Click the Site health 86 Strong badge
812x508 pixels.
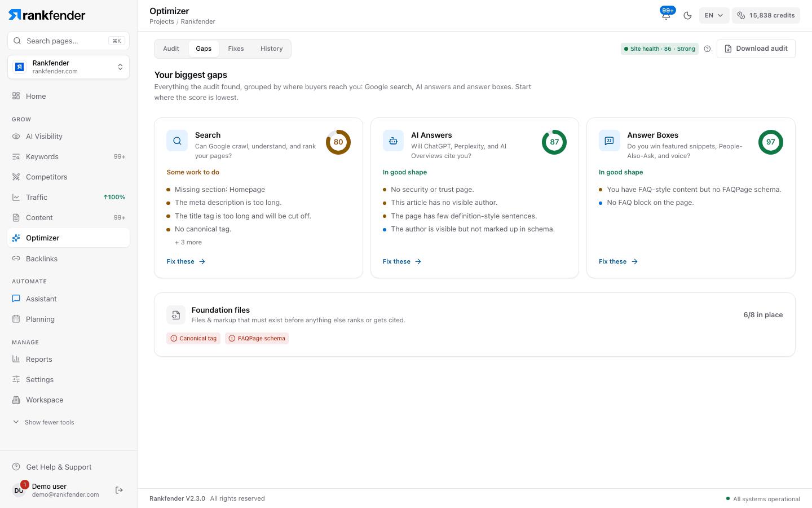660,49
